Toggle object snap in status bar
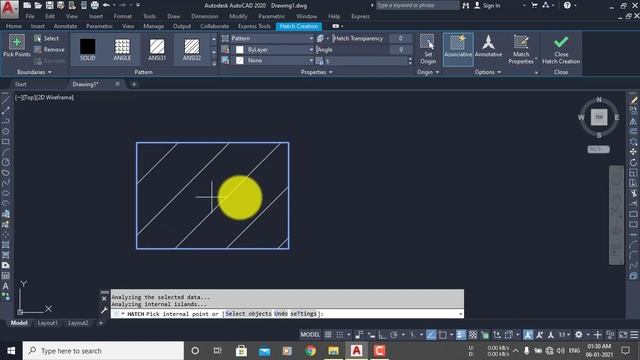Image resolution: width=640 pixels, height=360 pixels. coord(442,335)
